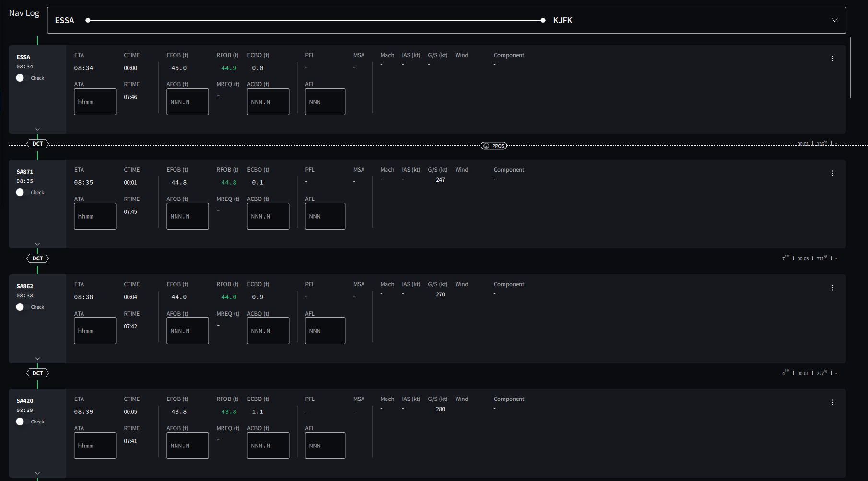The image size is (868, 481).
Task: Expand the ESSA to KJFK route dropdown
Action: [x=835, y=20]
